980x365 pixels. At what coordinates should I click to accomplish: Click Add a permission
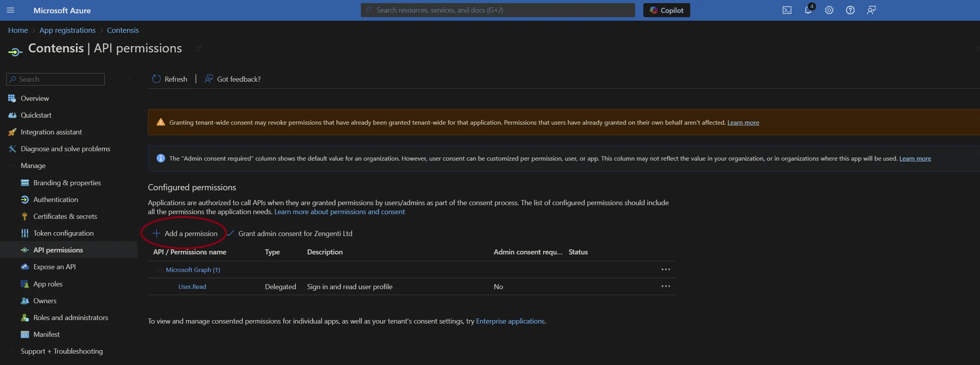(x=185, y=233)
